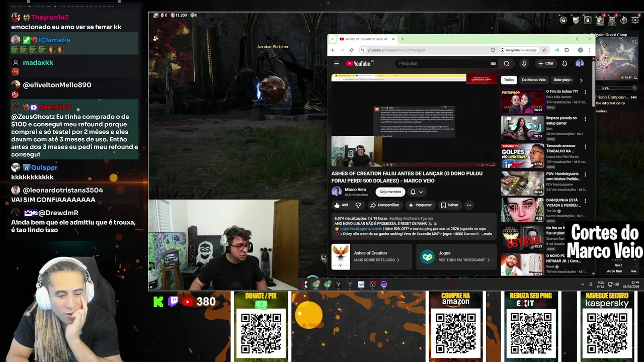Open more actions ellipsis below video
Screen dimensions: 644x362
[469, 205]
